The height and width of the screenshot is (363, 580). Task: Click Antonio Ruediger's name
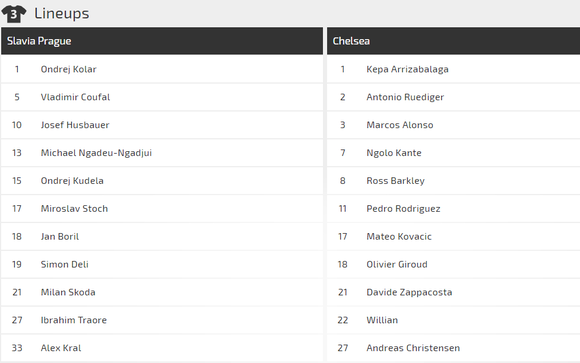point(405,97)
